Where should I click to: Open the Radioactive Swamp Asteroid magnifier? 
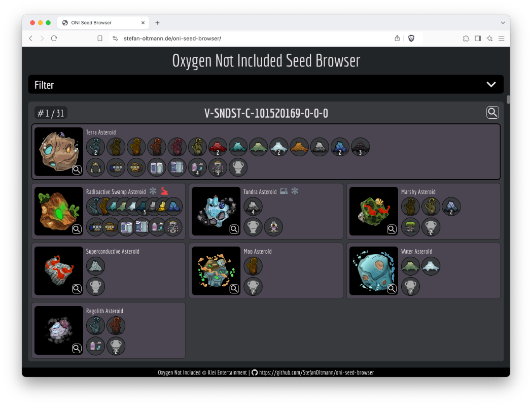[77, 229]
